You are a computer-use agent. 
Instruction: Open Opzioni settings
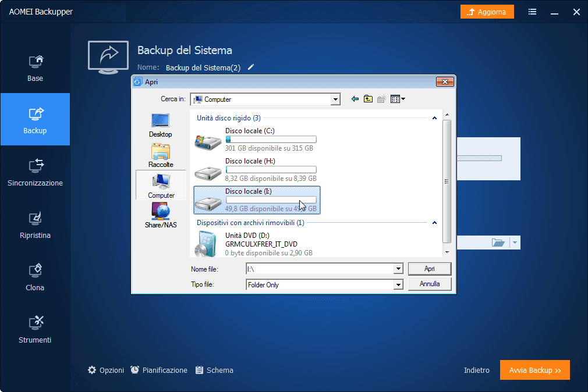[106, 370]
